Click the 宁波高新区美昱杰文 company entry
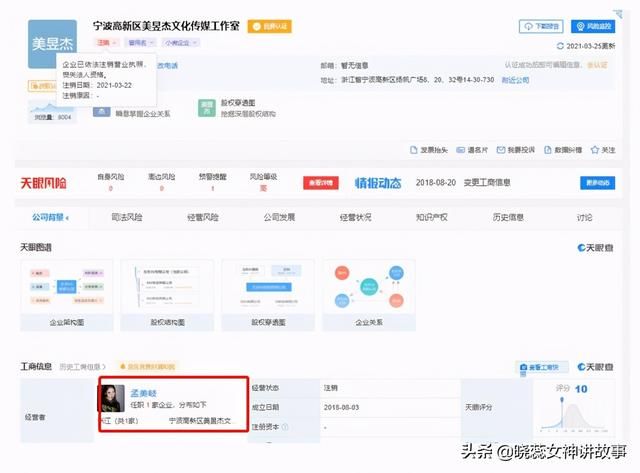Screen dimensions: 640x473 coord(200,420)
